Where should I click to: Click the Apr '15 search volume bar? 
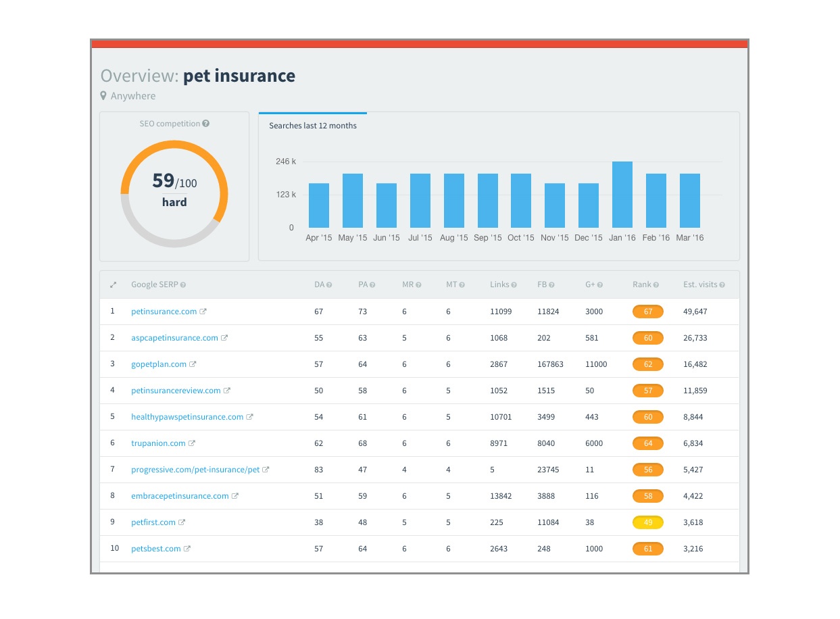click(319, 205)
